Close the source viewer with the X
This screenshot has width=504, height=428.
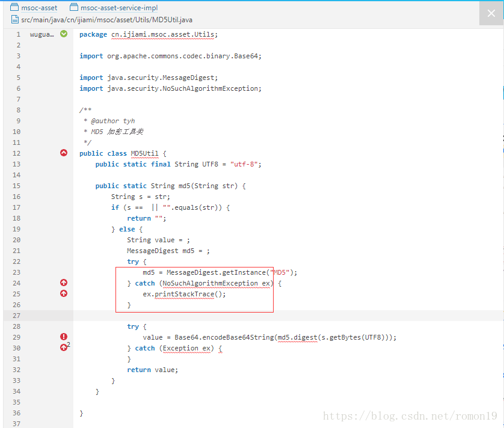point(491,13)
